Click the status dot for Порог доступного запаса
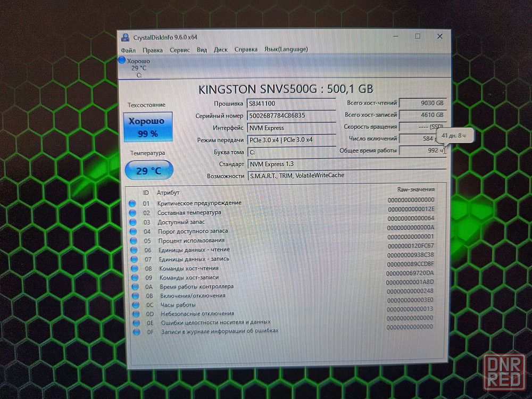The width and height of the screenshot is (532, 399). pyautogui.click(x=134, y=232)
